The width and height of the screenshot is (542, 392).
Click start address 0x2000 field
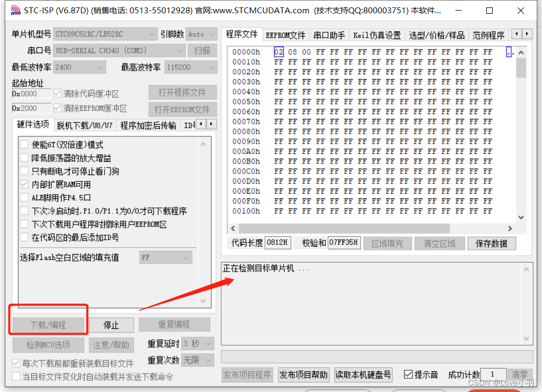coord(31,108)
